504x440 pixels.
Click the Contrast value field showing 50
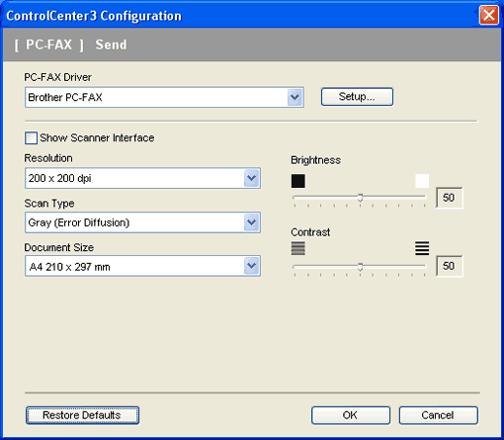coord(450,266)
